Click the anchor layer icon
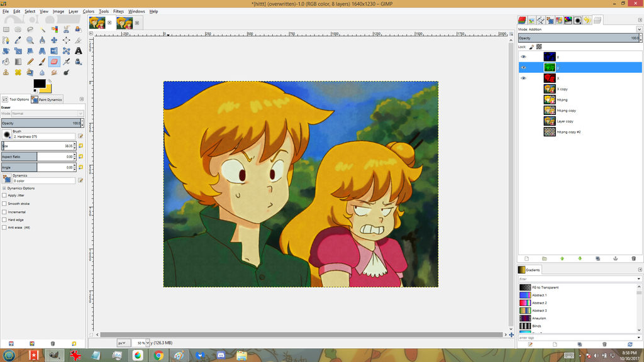The width and height of the screenshot is (644, 362). [x=616, y=258]
